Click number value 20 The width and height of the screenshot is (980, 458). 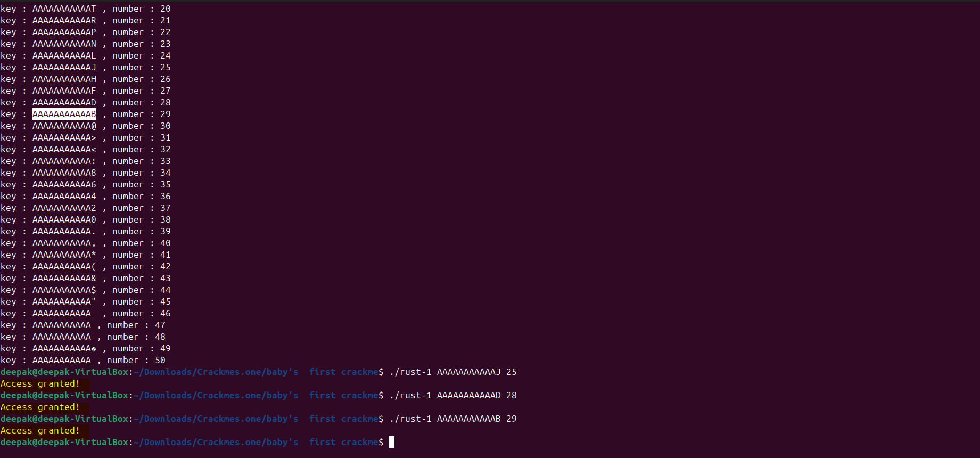(x=166, y=9)
